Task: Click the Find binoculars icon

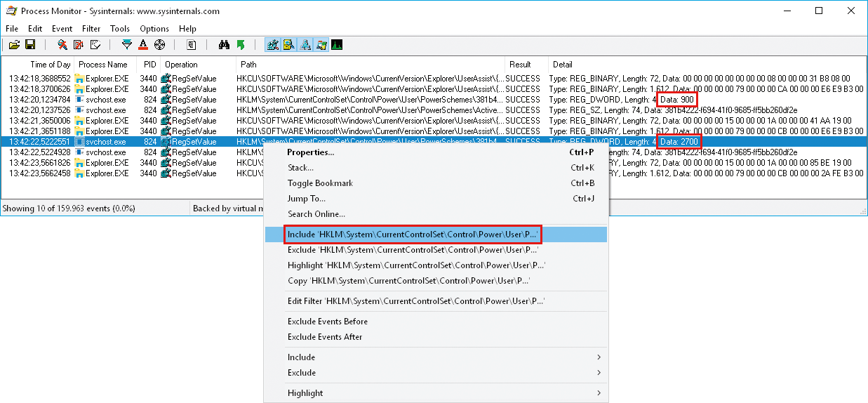Action: (x=225, y=45)
